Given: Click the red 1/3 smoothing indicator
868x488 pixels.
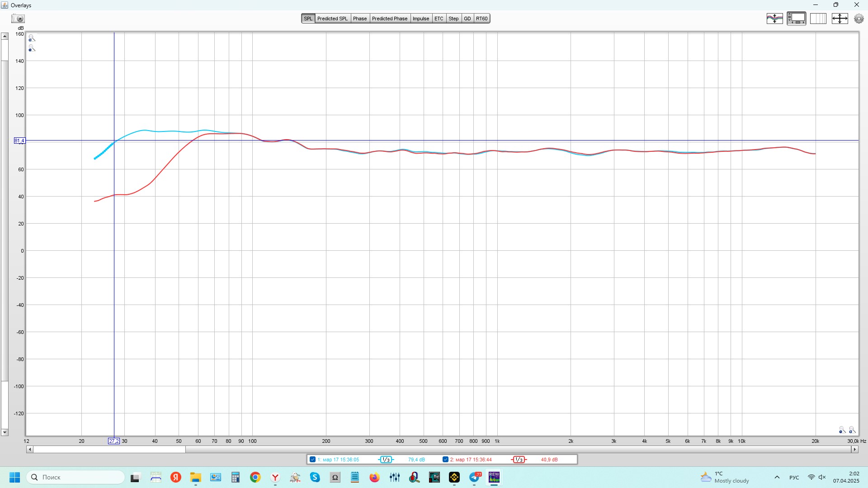Looking at the screenshot, I should [x=519, y=460].
